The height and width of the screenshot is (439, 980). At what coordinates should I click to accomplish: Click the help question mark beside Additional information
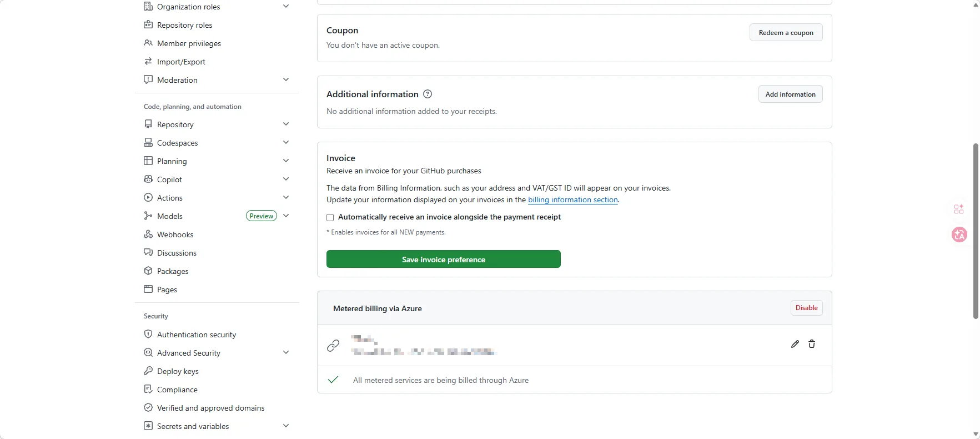click(428, 94)
